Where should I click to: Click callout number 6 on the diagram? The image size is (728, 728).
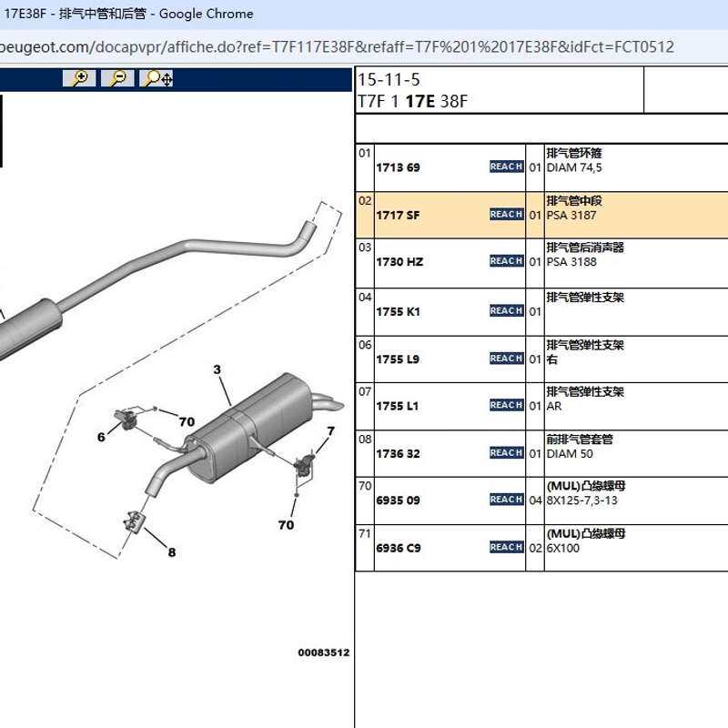click(101, 437)
